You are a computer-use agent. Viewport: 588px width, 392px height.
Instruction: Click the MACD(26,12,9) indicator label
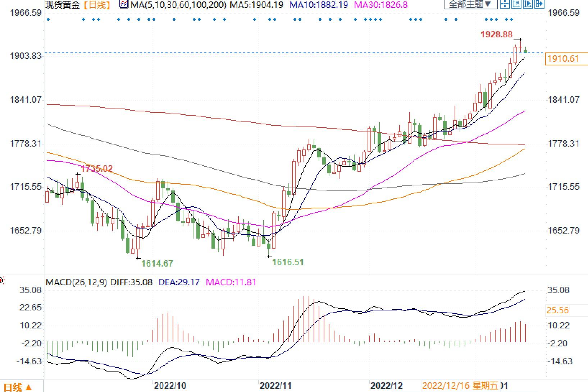[76, 282]
